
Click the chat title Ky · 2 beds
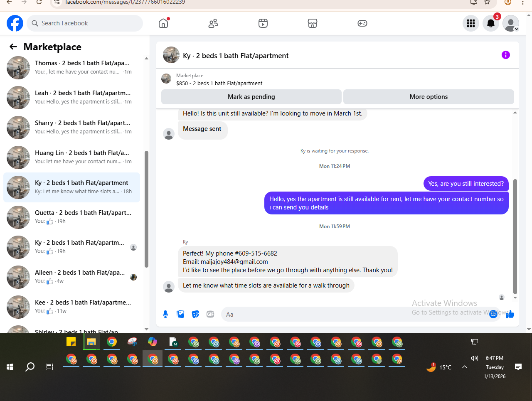click(236, 56)
